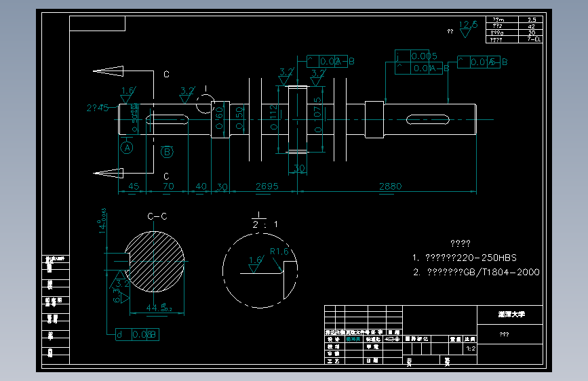Click the R1.6 radius label
The height and width of the screenshot is (381, 588).
click(279, 252)
